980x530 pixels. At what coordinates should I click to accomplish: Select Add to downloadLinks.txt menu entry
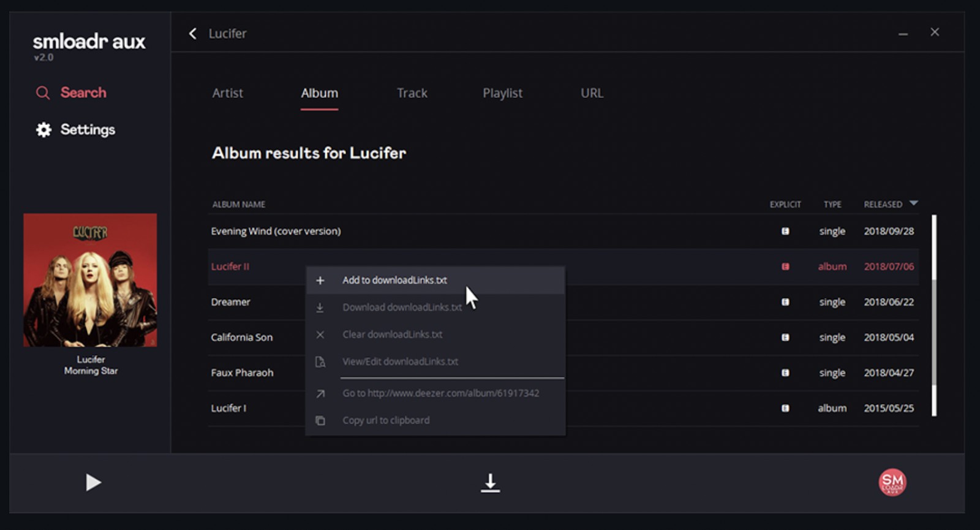pos(435,280)
